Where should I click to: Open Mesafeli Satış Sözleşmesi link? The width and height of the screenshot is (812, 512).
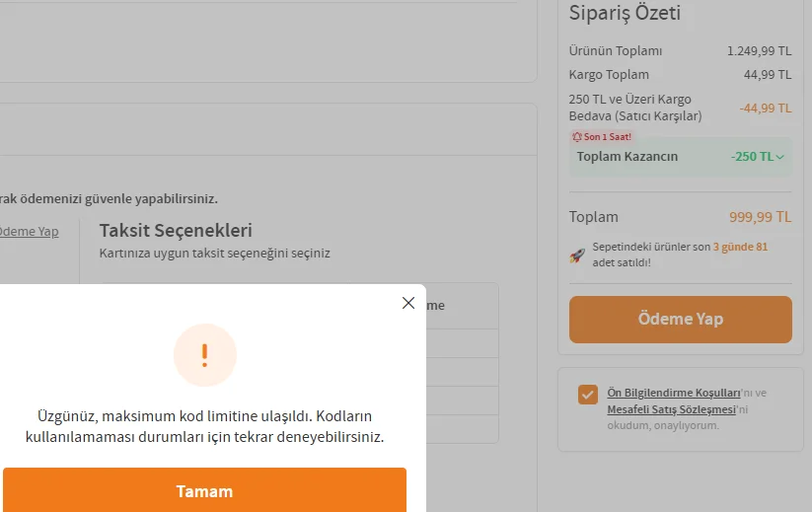click(671, 409)
